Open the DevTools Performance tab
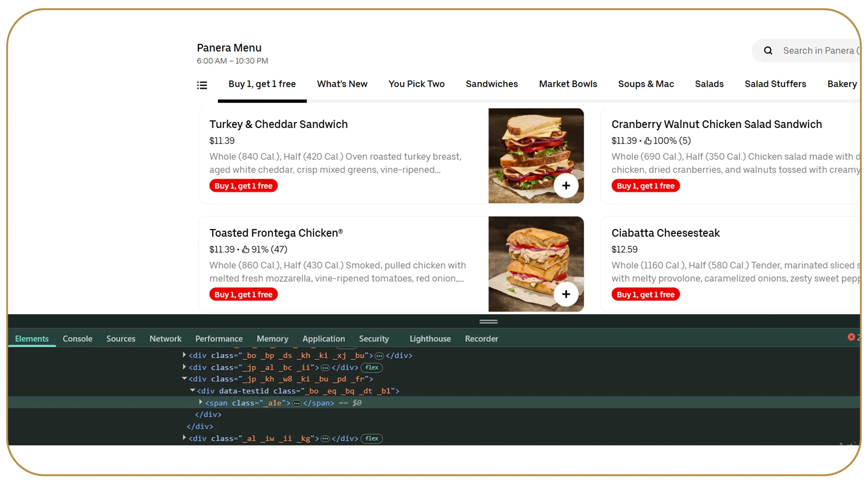This screenshot has height=484, width=868. (x=219, y=338)
